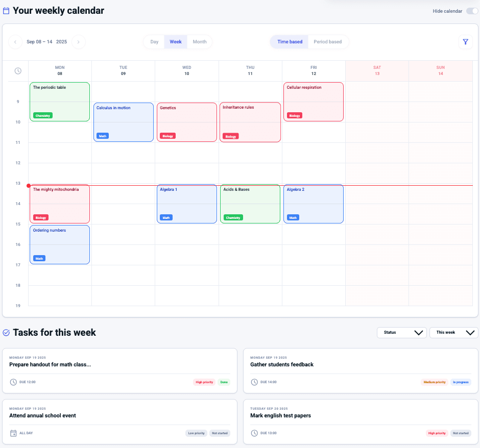This screenshot has height=448, width=480.
Task: Click clock icon on Gather students feedback task
Action: 254,382
